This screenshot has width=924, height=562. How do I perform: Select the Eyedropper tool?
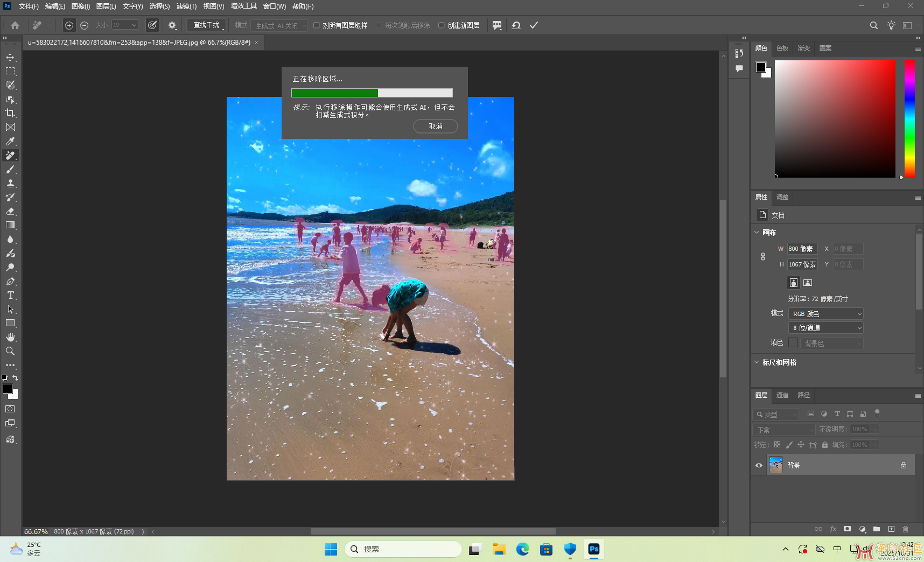[x=10, y=141]
